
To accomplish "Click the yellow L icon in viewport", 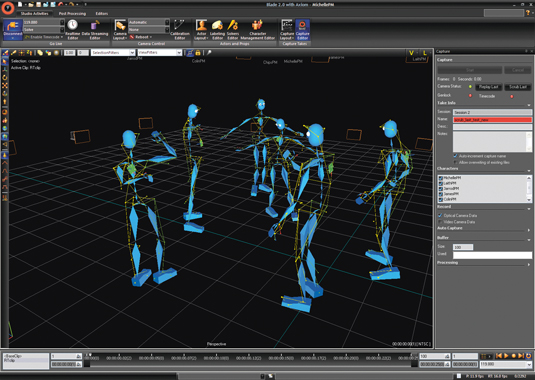I will [x=424, y=53].
